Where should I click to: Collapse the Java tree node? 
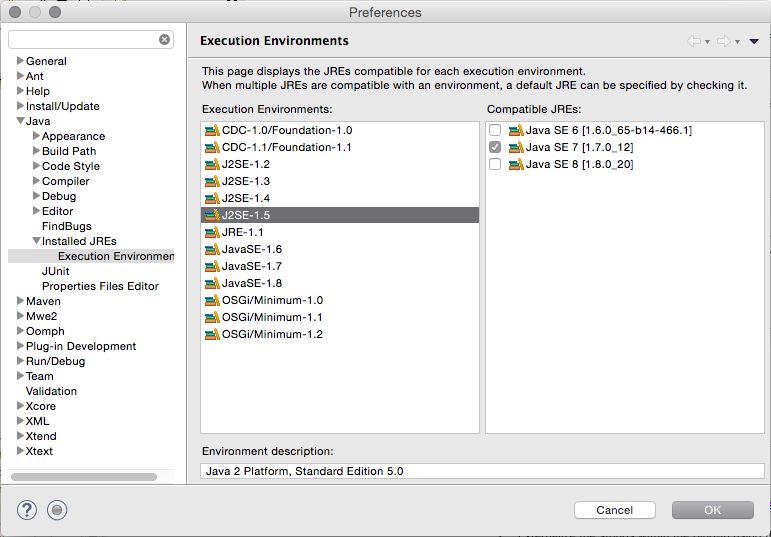click(20, 120)
